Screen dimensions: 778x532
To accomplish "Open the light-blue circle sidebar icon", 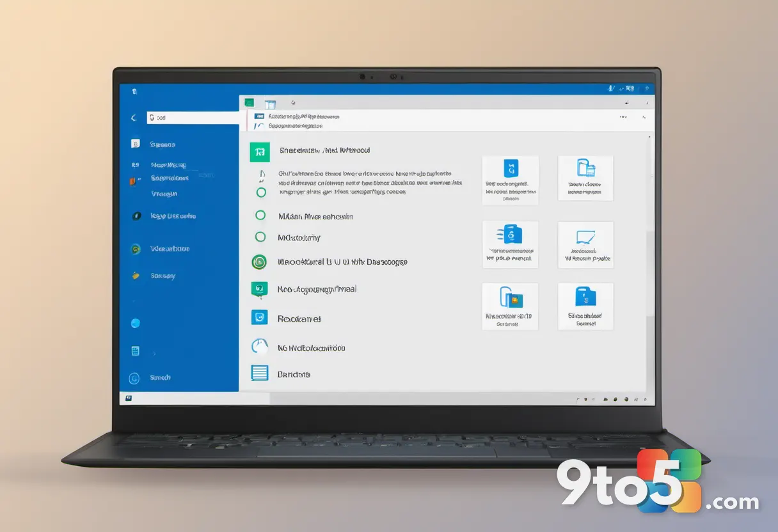I will [x=135, y=323].
